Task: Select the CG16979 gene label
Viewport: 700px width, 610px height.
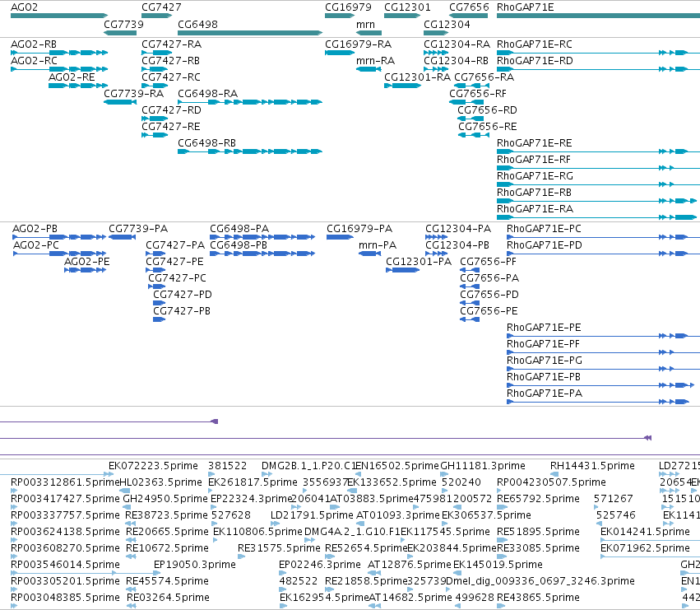Action: [348, 7]
